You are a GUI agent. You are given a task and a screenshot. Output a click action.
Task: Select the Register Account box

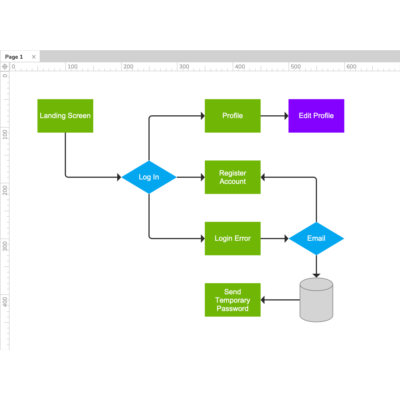[233, 177]
